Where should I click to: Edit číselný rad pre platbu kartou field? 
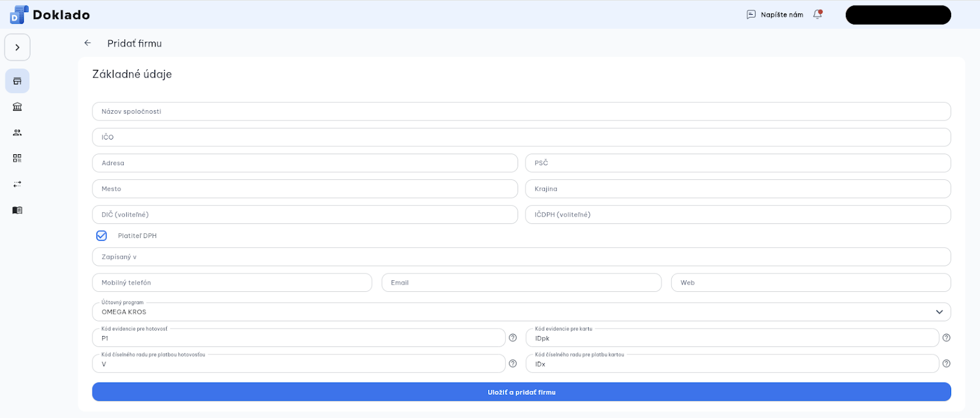point(733,364)
